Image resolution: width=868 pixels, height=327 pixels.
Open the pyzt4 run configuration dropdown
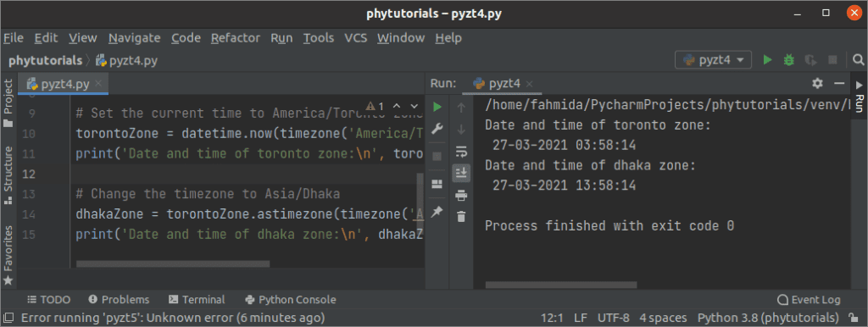[713, 60]
